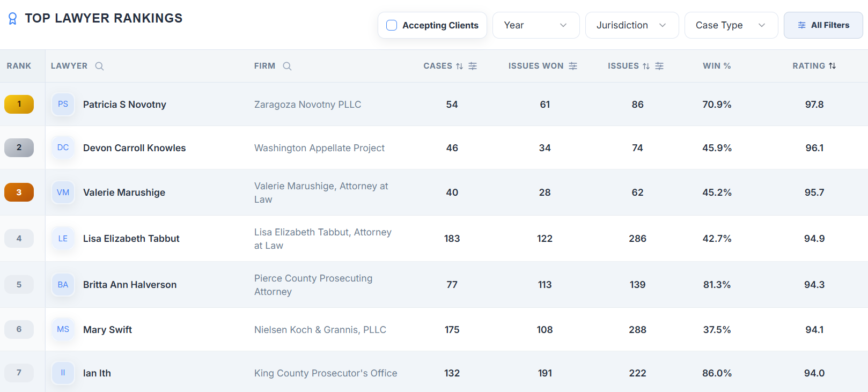
Task: Click the silver rank 2 badge
Action: [x=19, y=147]
